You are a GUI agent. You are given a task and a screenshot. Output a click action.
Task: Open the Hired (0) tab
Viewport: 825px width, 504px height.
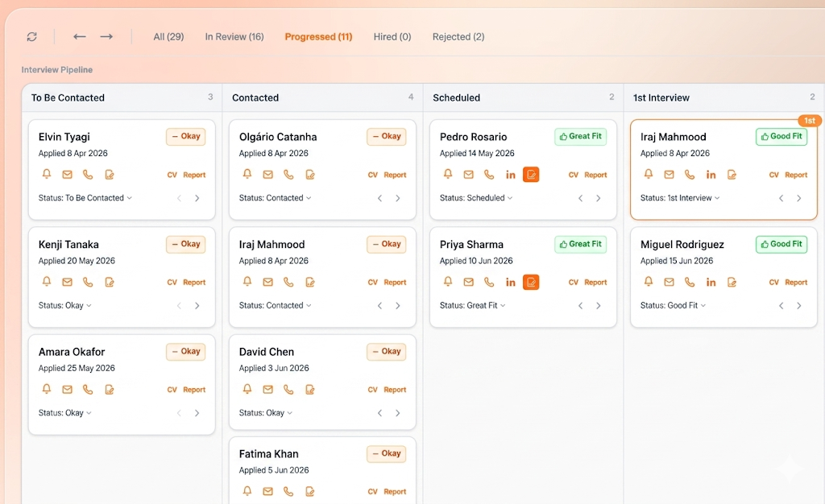[x=392, y=37]
